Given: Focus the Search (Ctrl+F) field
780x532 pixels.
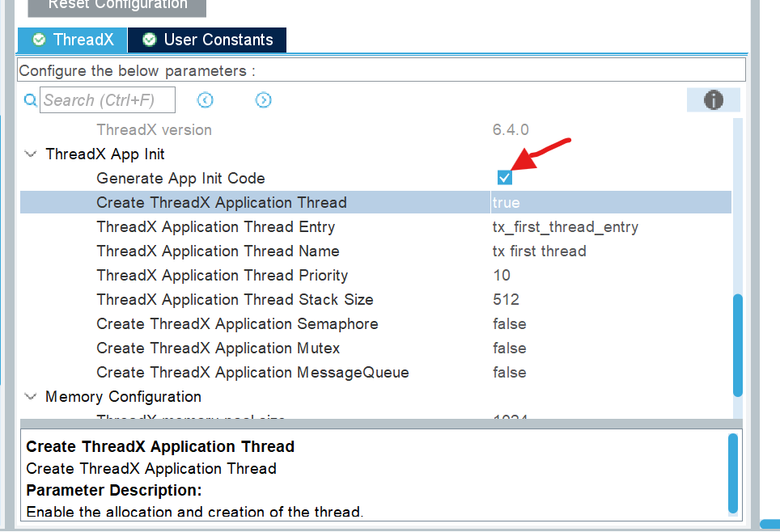Looking at the screenshot, I should click(108, 100).
